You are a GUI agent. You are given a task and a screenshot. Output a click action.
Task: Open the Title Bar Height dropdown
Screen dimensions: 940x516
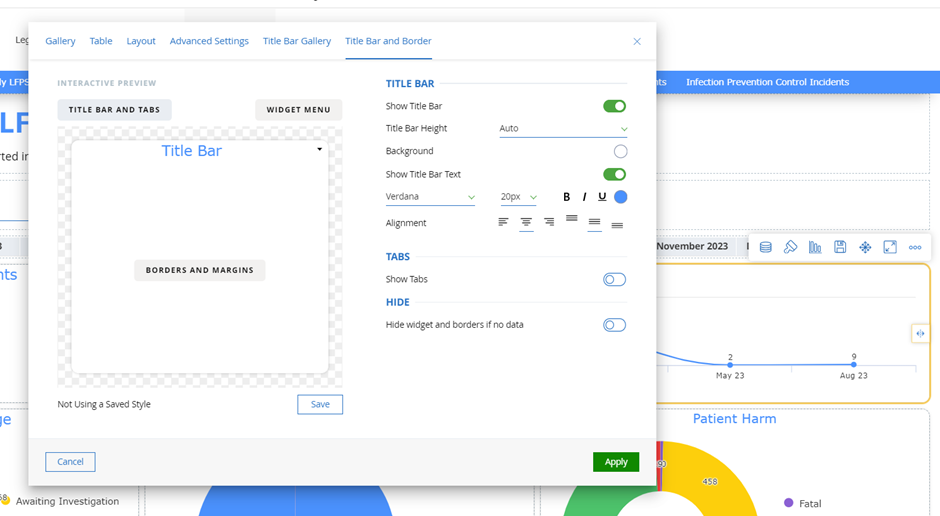click(563, 129)
